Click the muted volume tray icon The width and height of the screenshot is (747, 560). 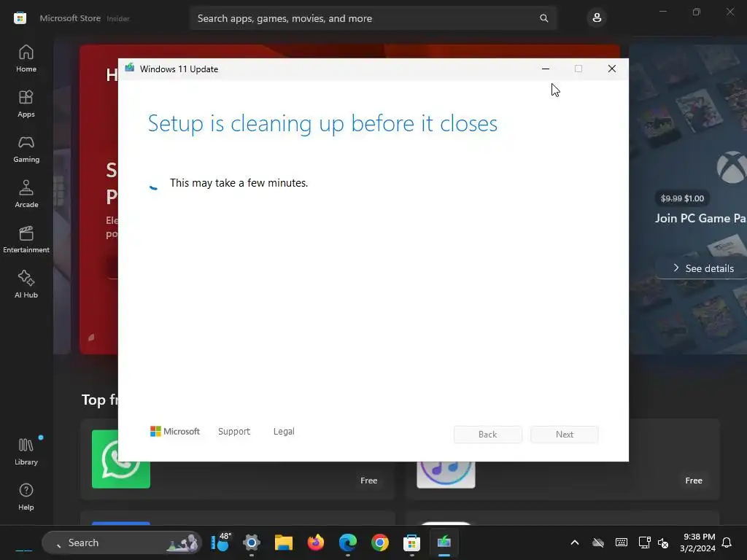[662, 542]
